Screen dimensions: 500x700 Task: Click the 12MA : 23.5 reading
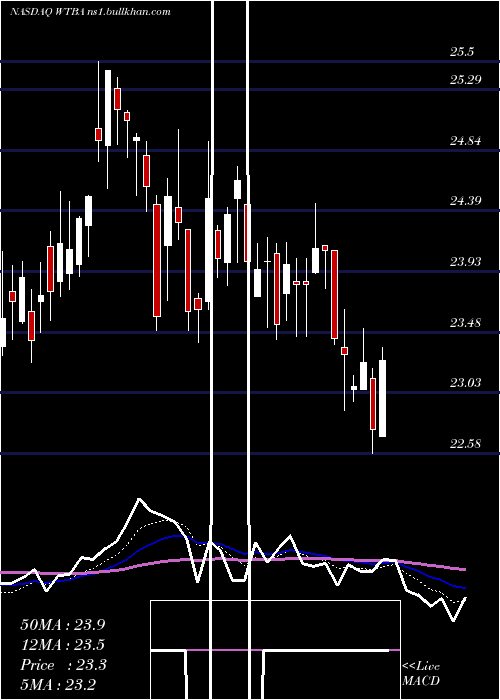click(x=63, y=645)
